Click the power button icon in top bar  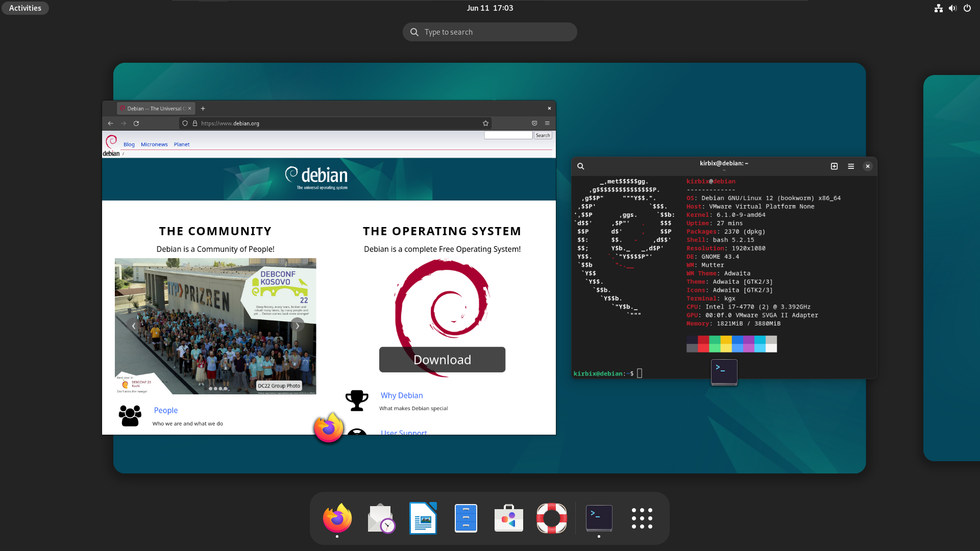tap(967, 8)
